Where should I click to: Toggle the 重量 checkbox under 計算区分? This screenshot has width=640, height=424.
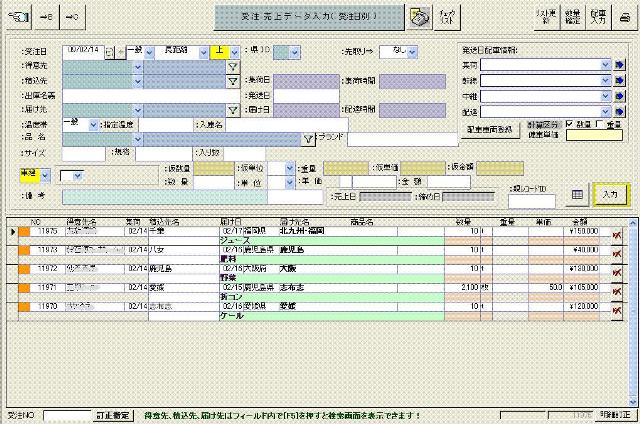[x=600, y=124]
